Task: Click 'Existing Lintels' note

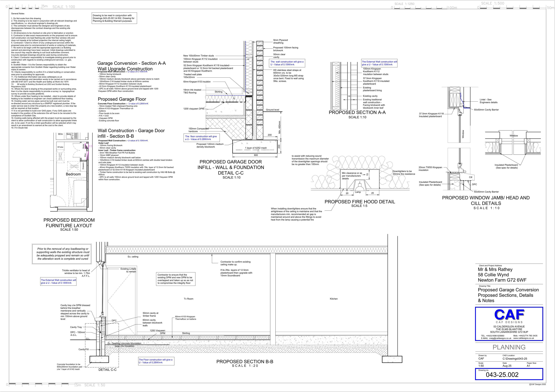Action: point(128,269)
